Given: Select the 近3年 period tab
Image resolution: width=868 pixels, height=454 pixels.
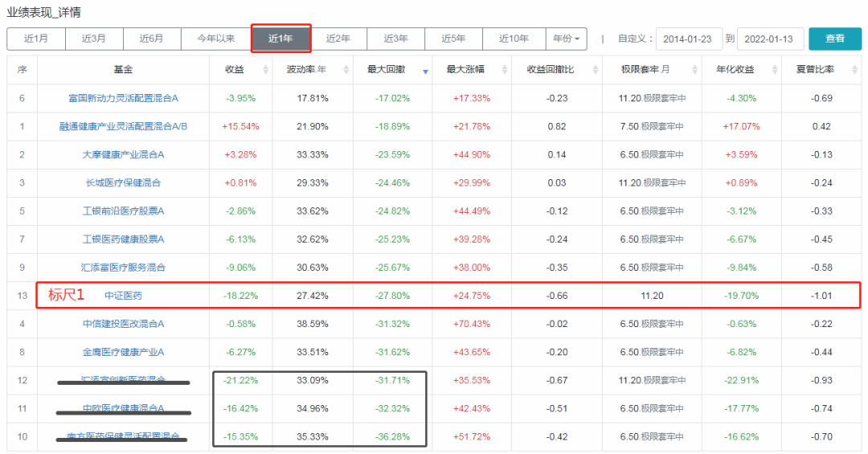Looking at the screenshot, I should pyautogui.click(x=395, y=39).
